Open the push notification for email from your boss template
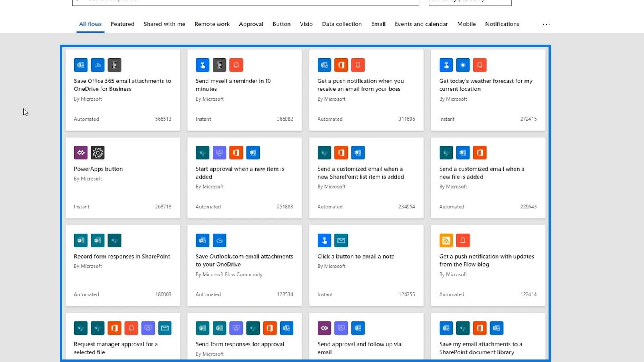The image size is (644, 362). pyautogui.click(x=366, y=90)
